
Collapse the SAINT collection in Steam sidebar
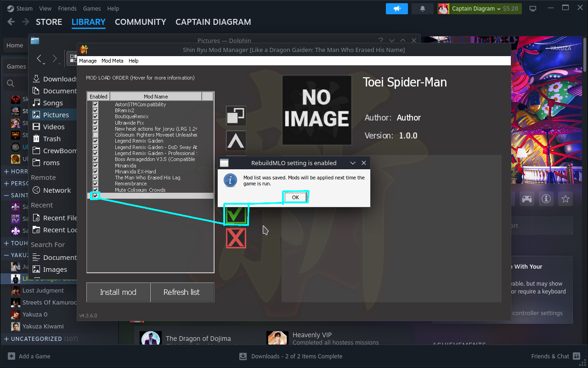(x=6, y=195)
